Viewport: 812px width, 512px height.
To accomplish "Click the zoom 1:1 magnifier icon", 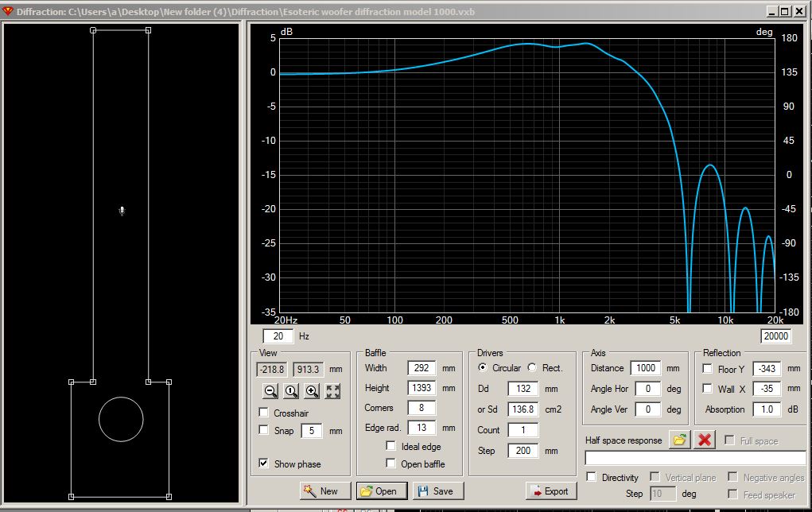I will click(x=291, y=391).
